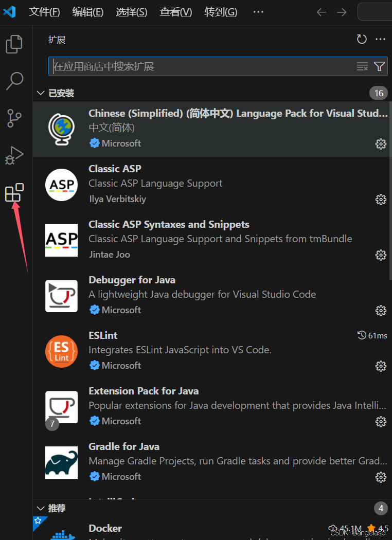Viewport: 392px width, 540px height.
Task: Click the orange ESLint logo
Action: 61,352
